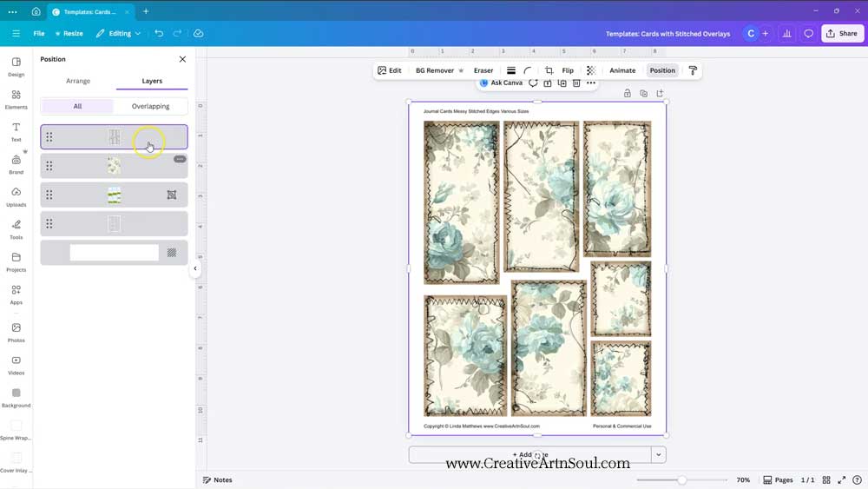The image size is (868, 489).
Task: Open the help question mark icon
Action: [857, 480]
